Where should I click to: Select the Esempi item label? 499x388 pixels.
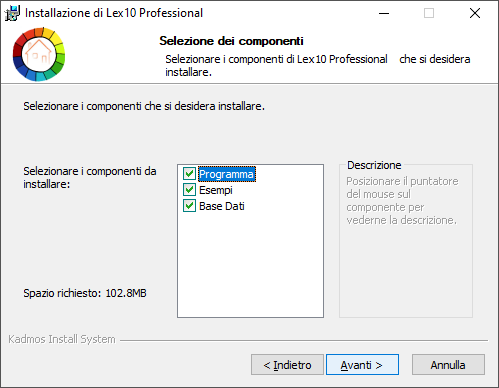tap(216, 190)
